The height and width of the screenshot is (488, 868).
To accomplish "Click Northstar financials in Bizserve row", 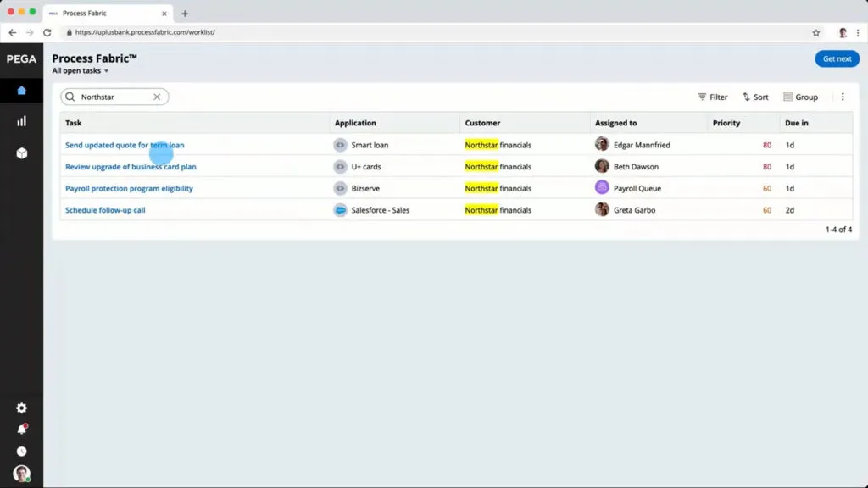I will (x=498, y=188).
